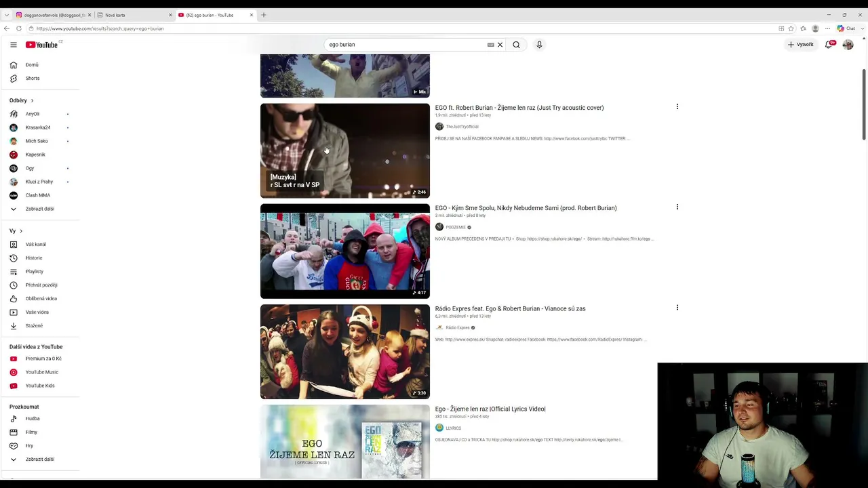Visit the PODZEMIE channel
This screenshot has height=488, width=868.
(x=456, y=227)
